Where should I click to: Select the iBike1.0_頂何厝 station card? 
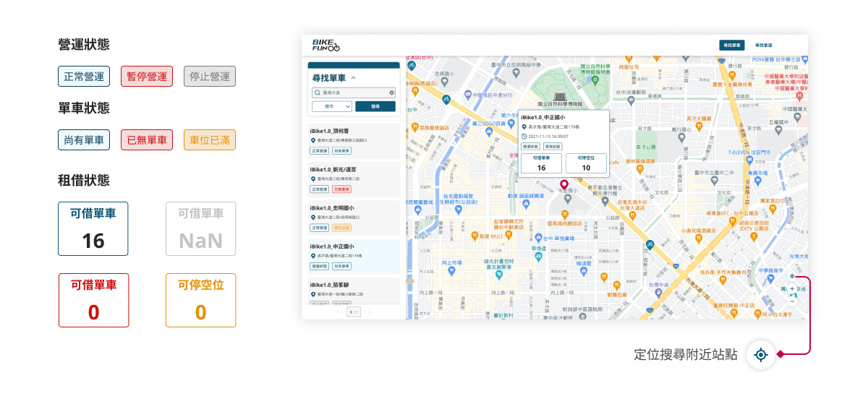[353, 140]
